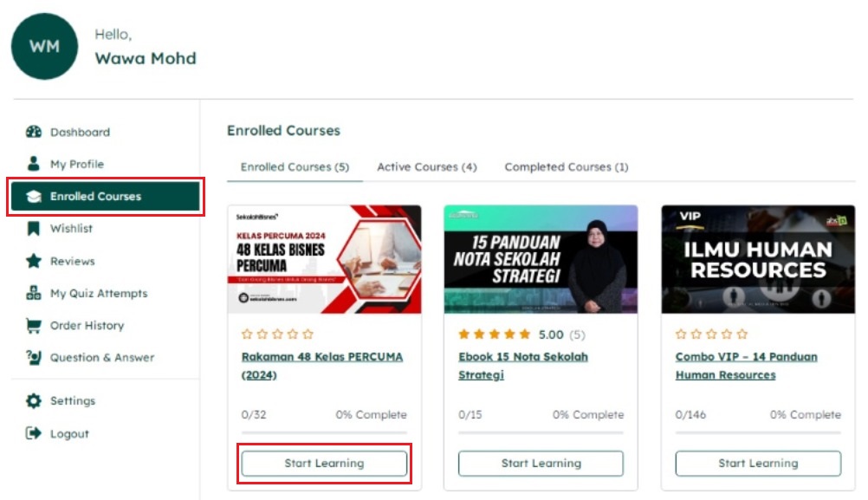
Task: Click the WM profile avatar
Action: tap(45, 46)
